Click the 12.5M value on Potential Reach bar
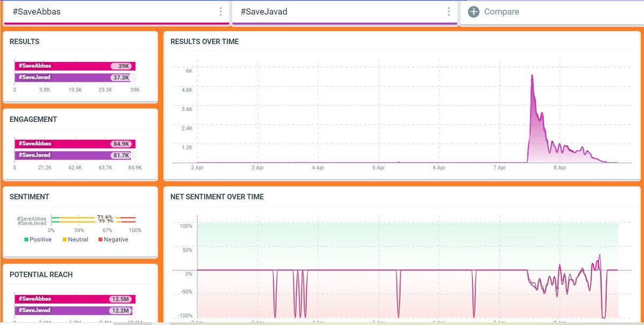 click(x=121, y=299)
